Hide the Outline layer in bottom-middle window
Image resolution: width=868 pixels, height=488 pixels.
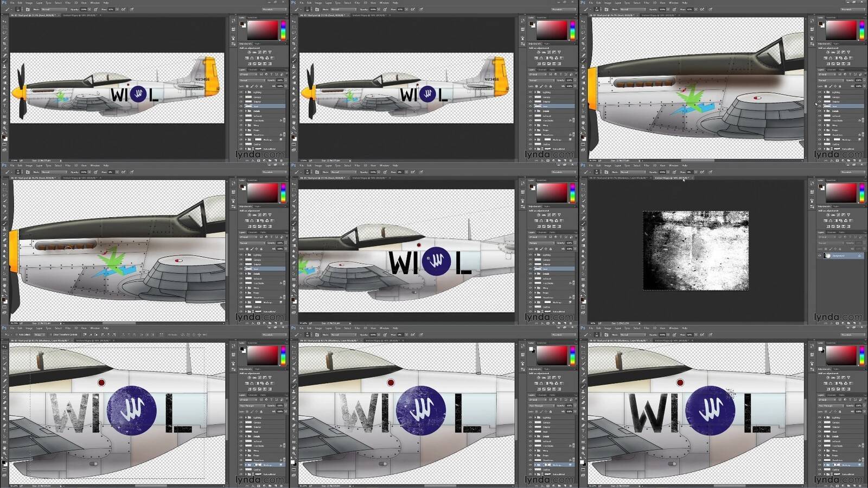tap(531, 470)
